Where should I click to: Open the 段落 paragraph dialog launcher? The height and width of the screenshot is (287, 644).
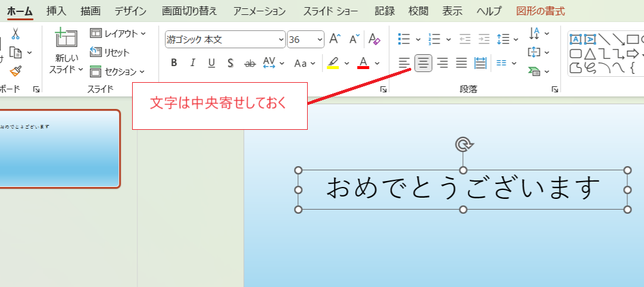[x=555, y=89]
